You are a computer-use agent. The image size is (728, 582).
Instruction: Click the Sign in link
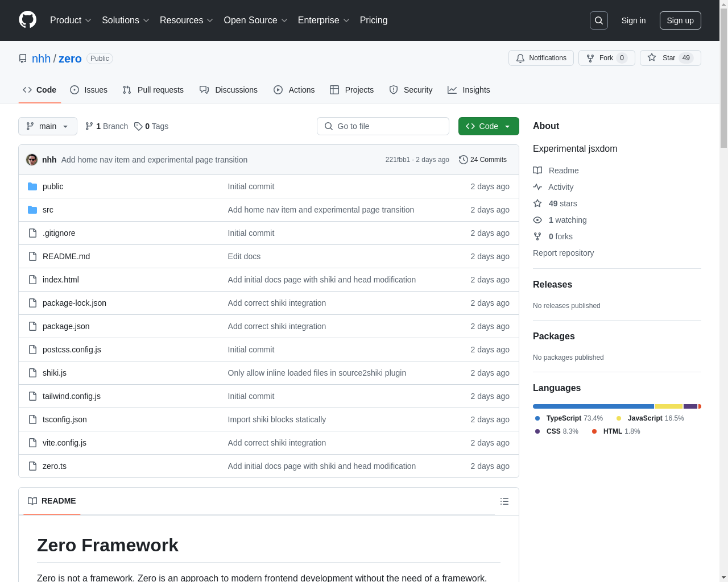tap(634, 20)
